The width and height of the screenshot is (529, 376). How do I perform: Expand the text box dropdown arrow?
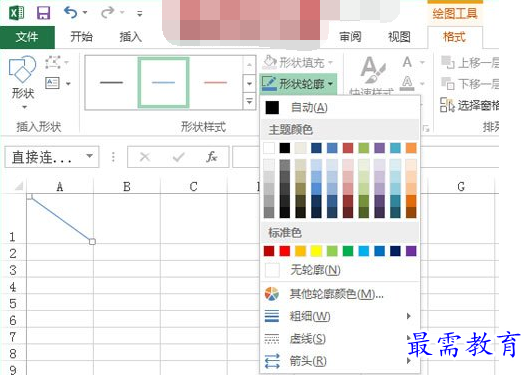68,83
